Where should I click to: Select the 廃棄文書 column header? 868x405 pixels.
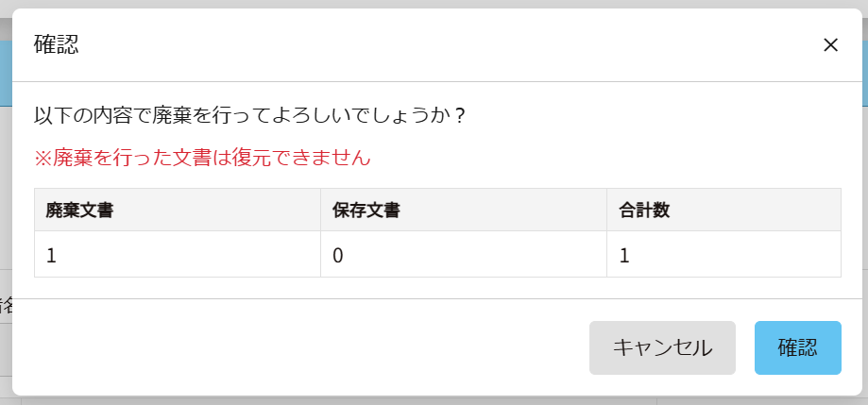pos(80,211)
